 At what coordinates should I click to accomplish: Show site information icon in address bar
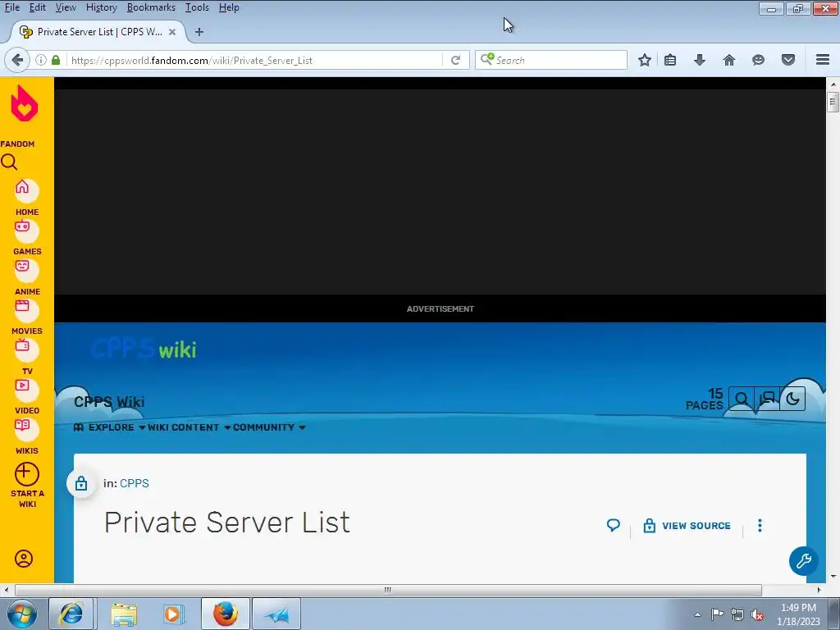(x=41, y=60)
